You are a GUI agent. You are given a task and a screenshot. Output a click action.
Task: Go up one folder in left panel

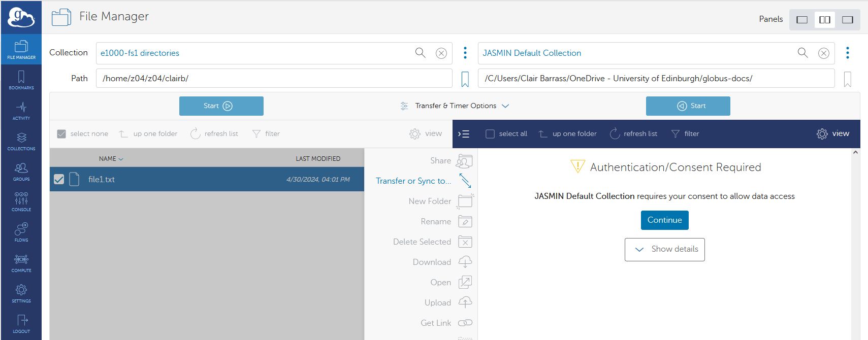148,134
